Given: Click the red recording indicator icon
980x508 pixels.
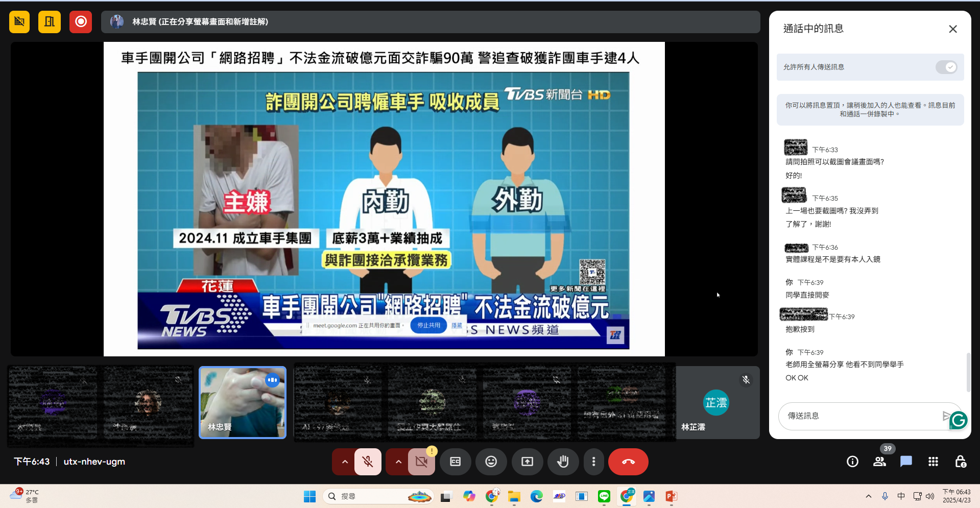Looking at the screenshot, I should click(x=80, y=21).
